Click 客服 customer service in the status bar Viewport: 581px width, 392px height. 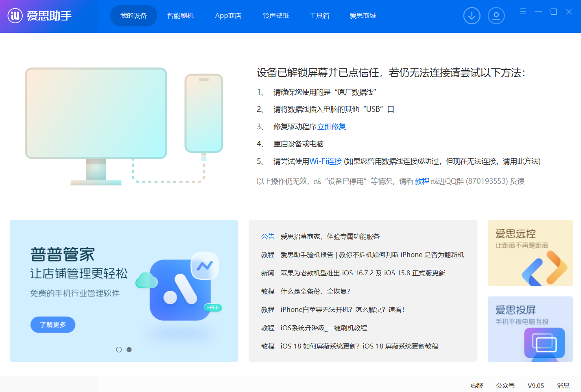click(476, 385)
